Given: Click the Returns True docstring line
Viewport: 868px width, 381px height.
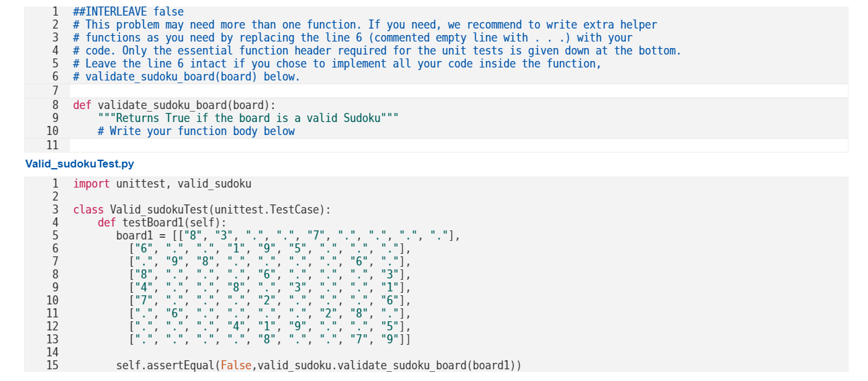Looking at the screenshot, I should [248, 118].
